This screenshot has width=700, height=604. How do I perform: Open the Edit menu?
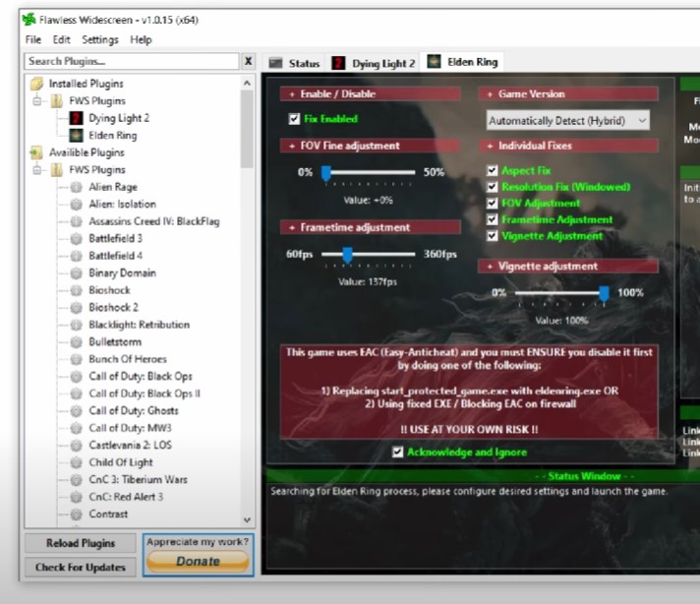(x=62, y=39)
